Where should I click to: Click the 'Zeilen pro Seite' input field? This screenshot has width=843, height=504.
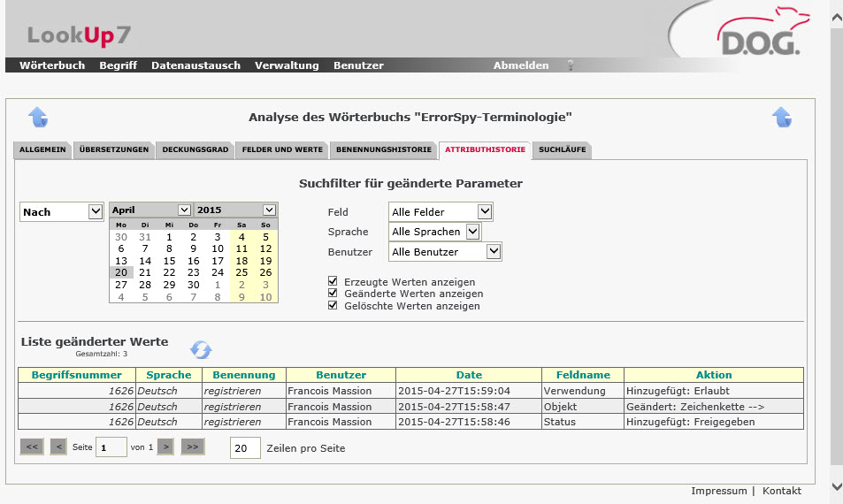[245, 448]
